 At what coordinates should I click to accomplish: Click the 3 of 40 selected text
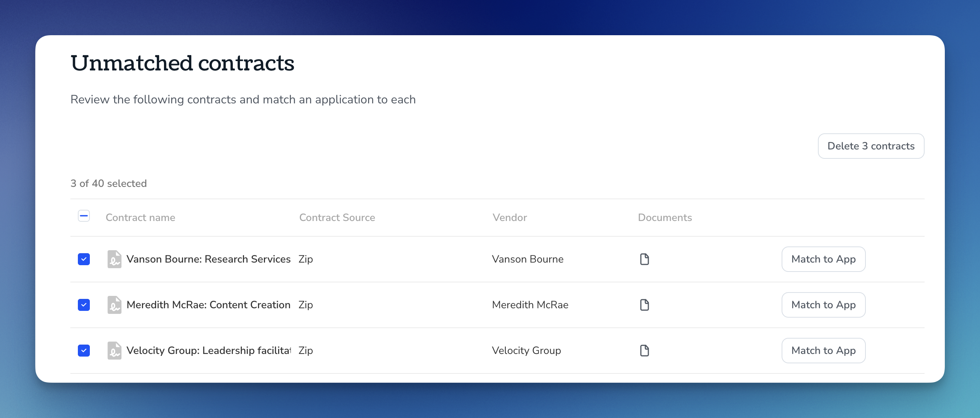pyautogui.click(x=109, y=184)
